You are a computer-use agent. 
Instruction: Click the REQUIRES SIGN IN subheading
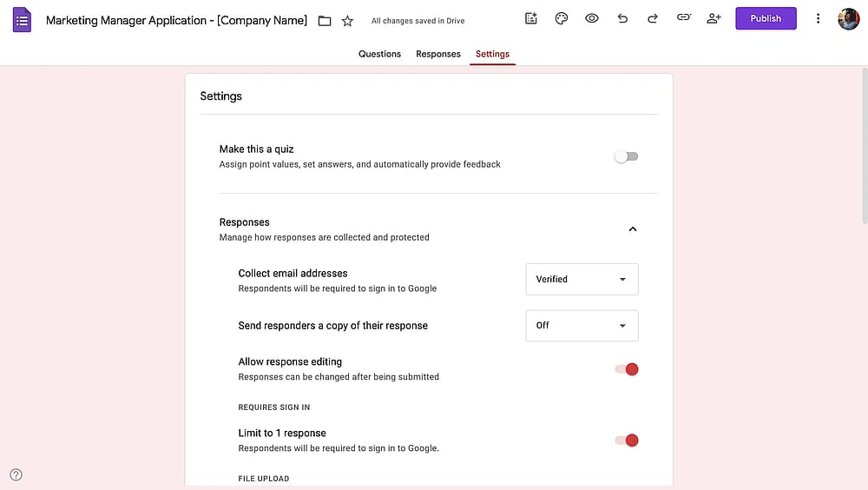click(274, 407)
